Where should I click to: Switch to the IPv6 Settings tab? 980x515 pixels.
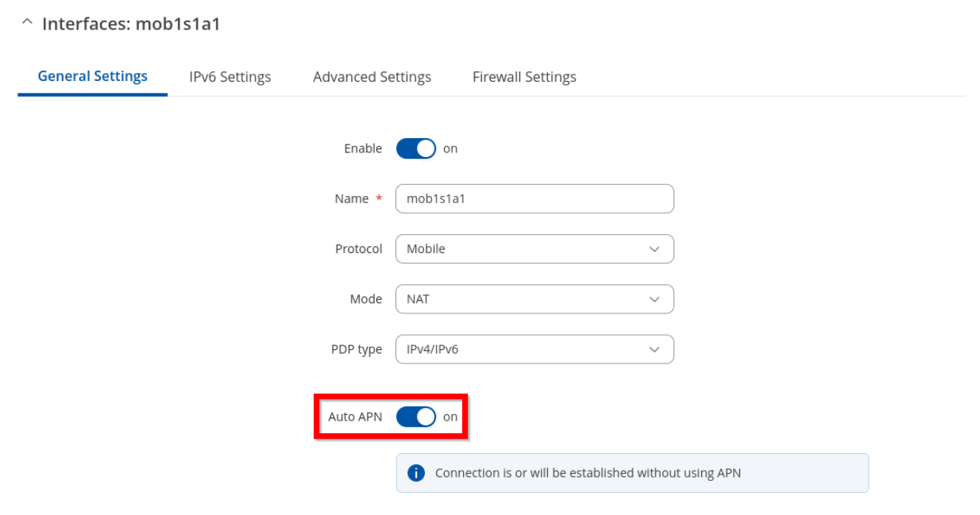230,77
